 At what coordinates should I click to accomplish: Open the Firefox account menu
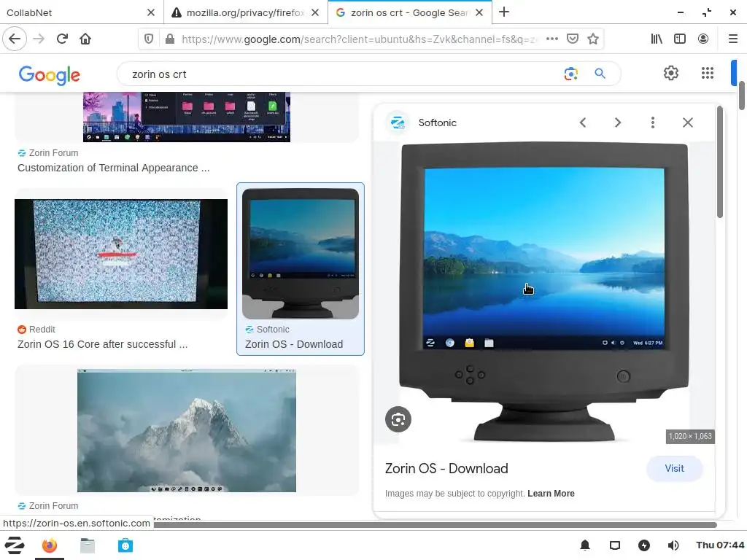point(703,39)
